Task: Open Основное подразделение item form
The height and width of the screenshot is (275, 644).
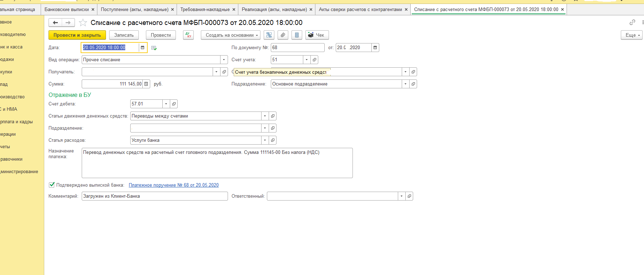Action: pos(413,84)
